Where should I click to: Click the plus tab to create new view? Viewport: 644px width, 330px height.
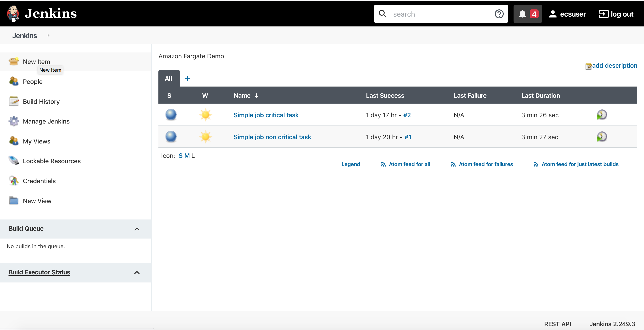click(x=187, y=78)
